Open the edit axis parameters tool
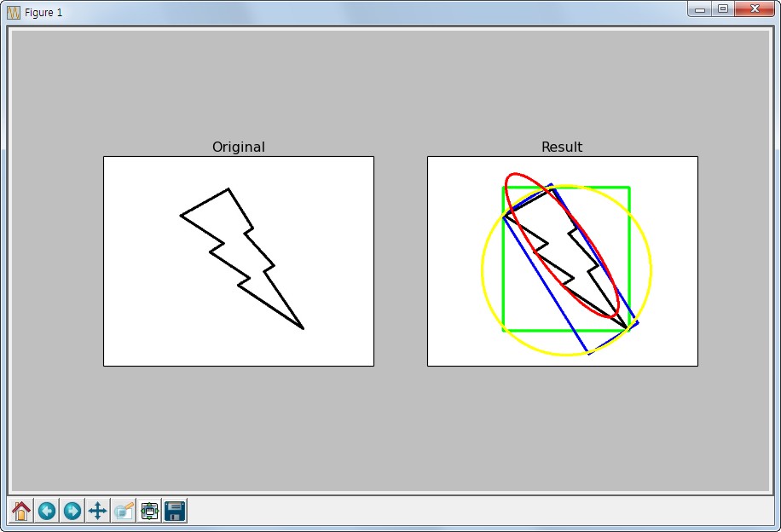Screen dimensions: 781x532 [x=124, y=511]
